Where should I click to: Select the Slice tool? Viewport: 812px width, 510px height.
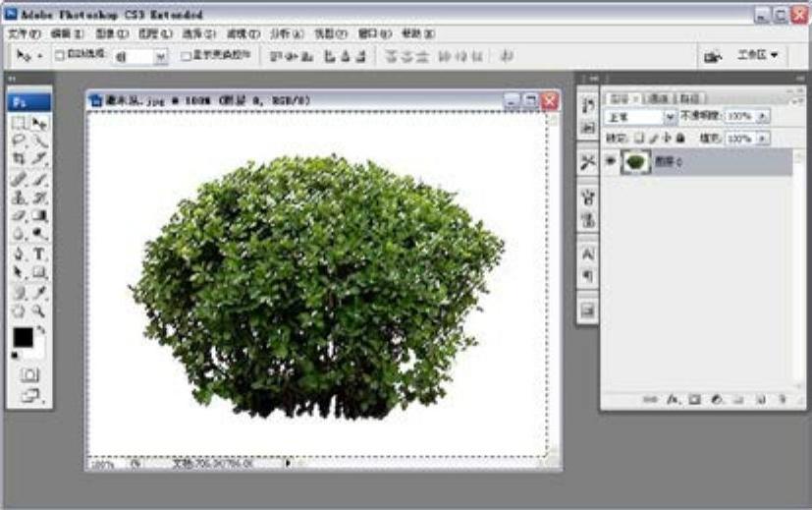[39, 158]
